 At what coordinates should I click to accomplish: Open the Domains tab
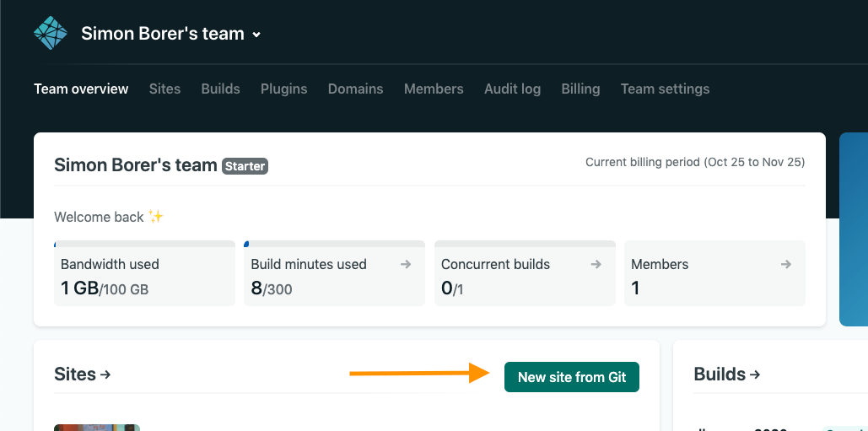355,89
